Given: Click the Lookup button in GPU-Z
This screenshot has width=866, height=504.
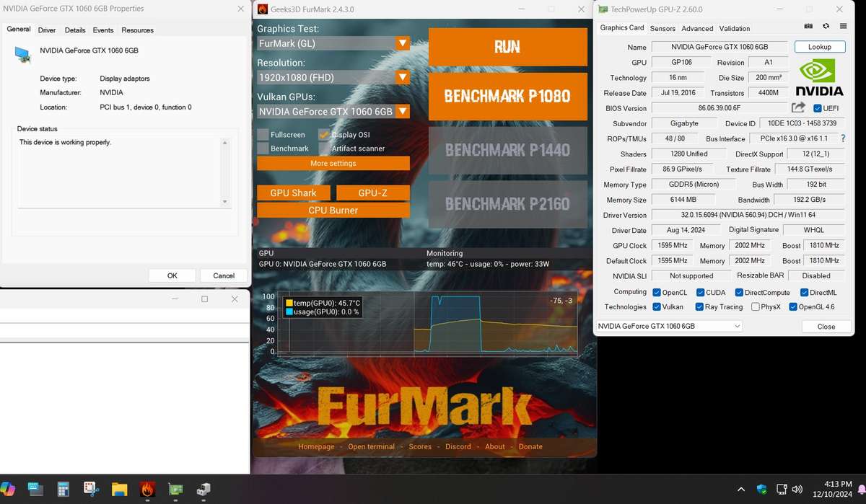Looking at the screenshot, I should point(819,47).
